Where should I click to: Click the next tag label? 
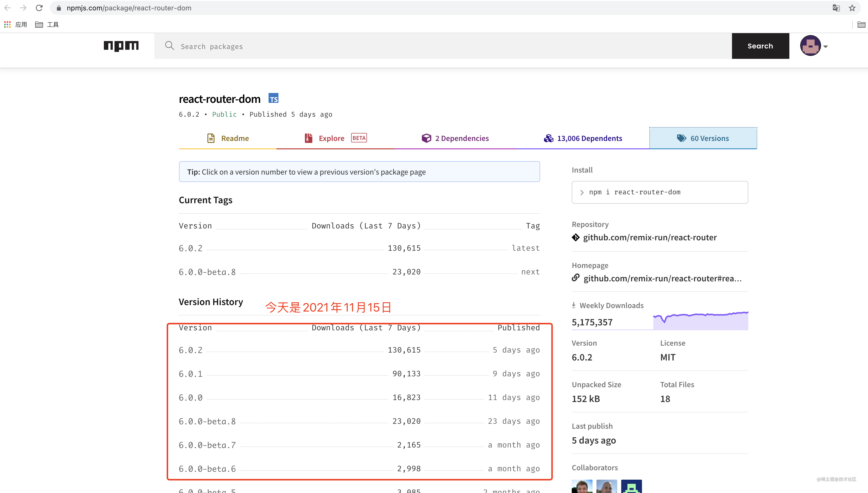[530, 272]
